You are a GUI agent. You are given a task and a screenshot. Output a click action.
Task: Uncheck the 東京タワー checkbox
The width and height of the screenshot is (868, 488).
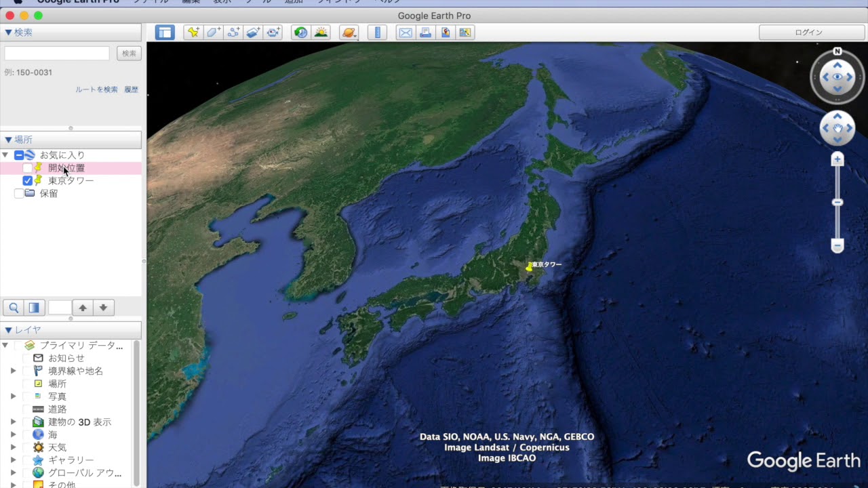pyautogui.click(x=27, y=181)
